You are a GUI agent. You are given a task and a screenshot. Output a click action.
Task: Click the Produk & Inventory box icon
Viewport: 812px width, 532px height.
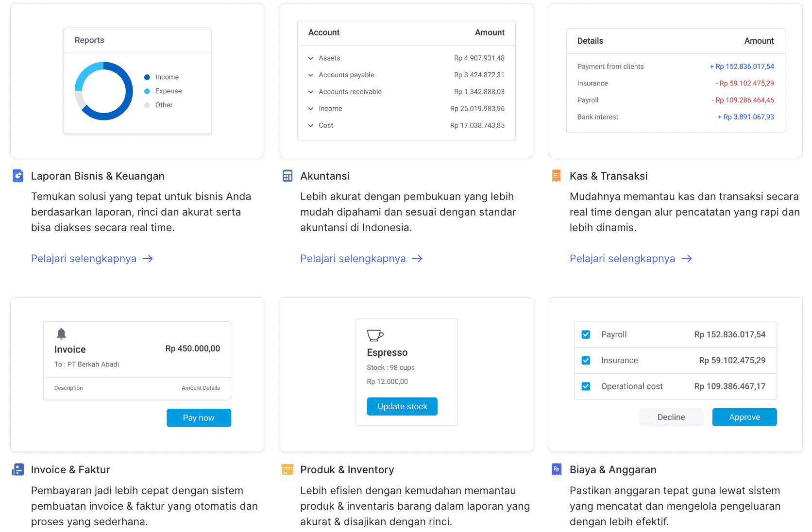[288, 469]
